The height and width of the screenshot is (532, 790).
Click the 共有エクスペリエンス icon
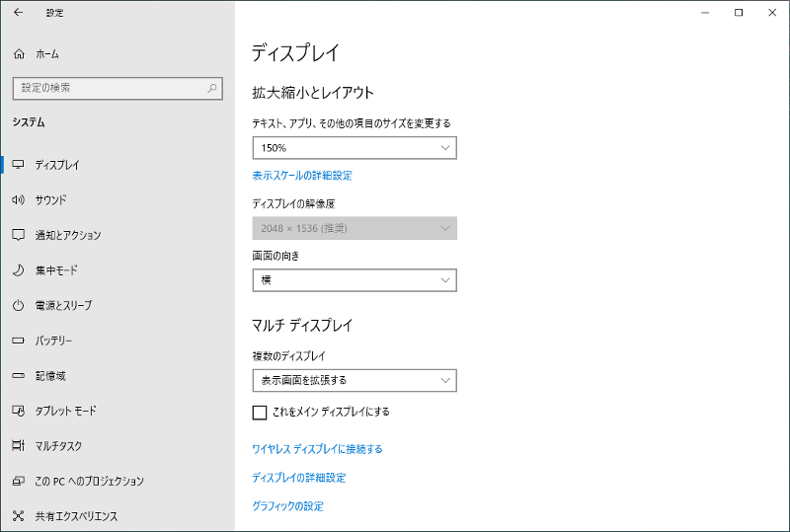[18, 516]
